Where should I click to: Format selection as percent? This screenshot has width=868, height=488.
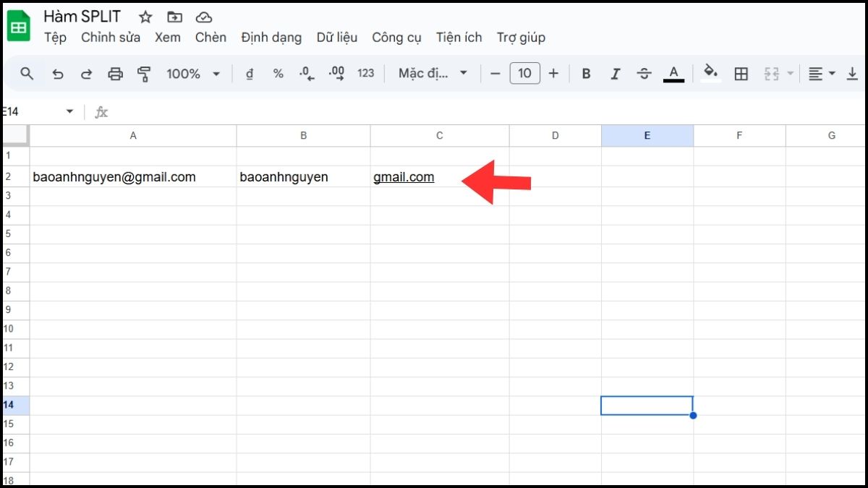(x=278, y=73)
